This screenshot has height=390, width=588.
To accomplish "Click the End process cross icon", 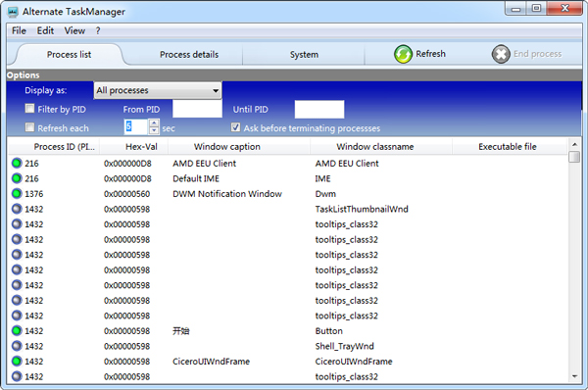I will click(x=501, y=54).
